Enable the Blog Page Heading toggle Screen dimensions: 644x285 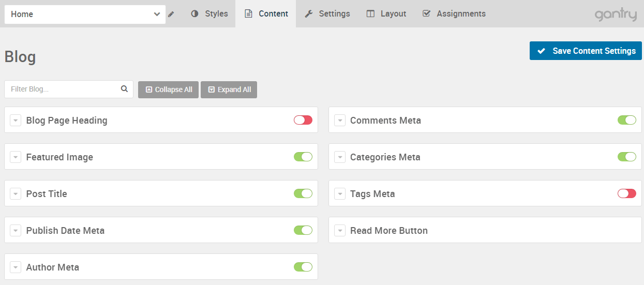click(303, 120)
